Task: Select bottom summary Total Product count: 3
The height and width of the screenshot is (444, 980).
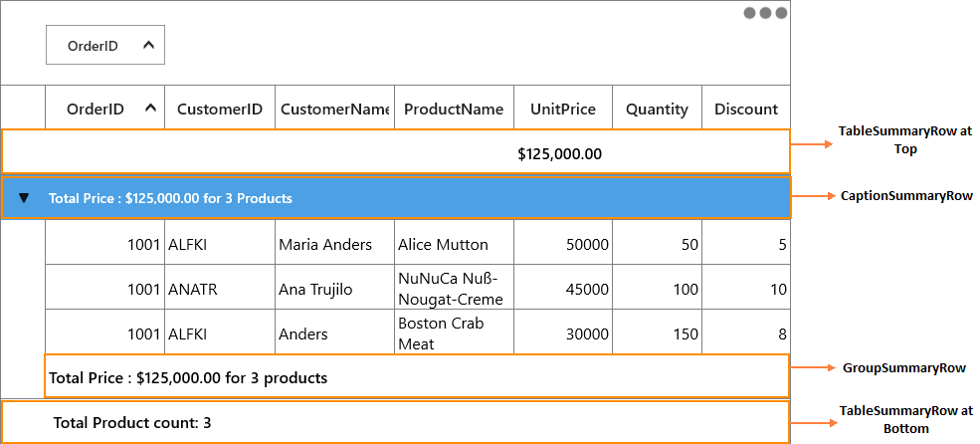Action: [396, 422]
